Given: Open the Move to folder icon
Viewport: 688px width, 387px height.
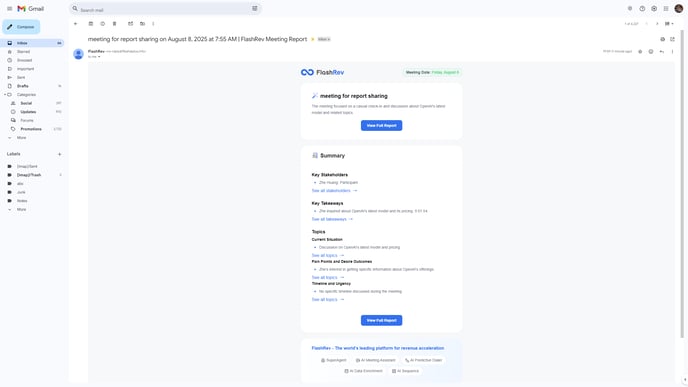Looking at the screenshot, I should point(142,24).
